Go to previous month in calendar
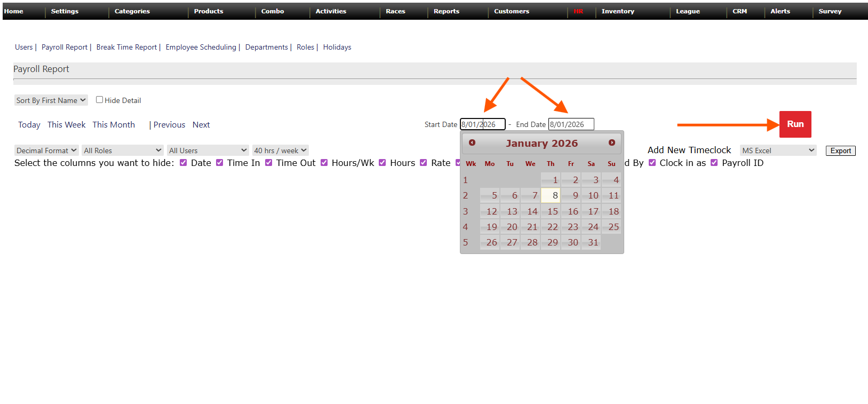 [472, 143]
